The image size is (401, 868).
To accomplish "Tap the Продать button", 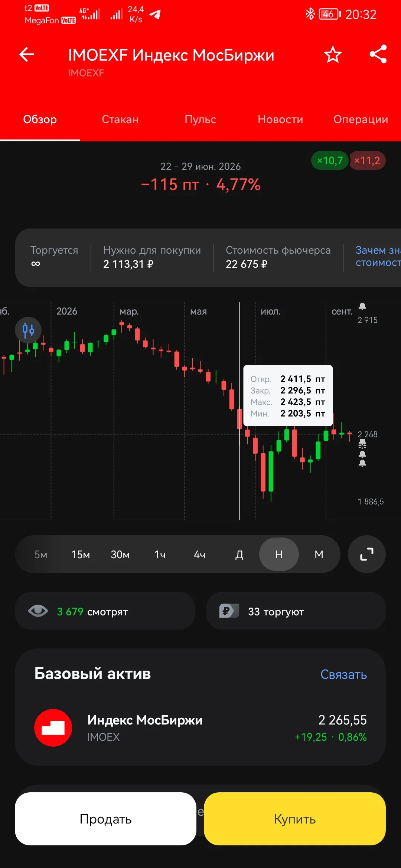I will pos(105,819).
